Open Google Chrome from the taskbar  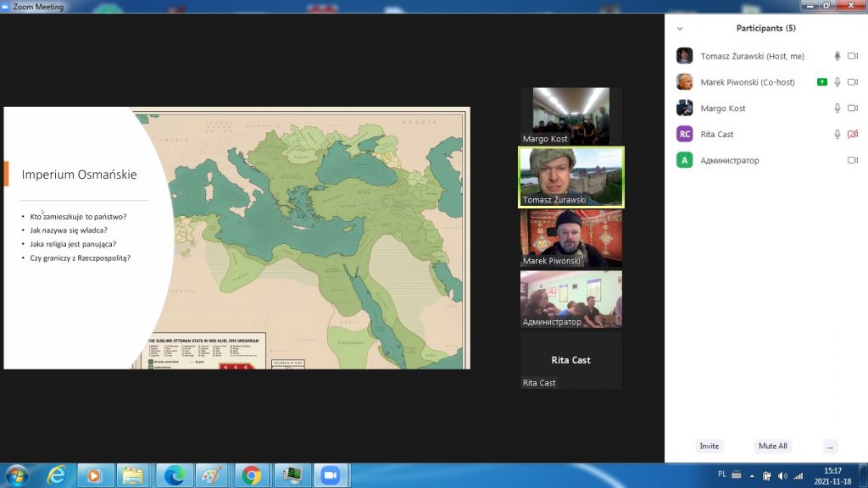click(251, 475)
